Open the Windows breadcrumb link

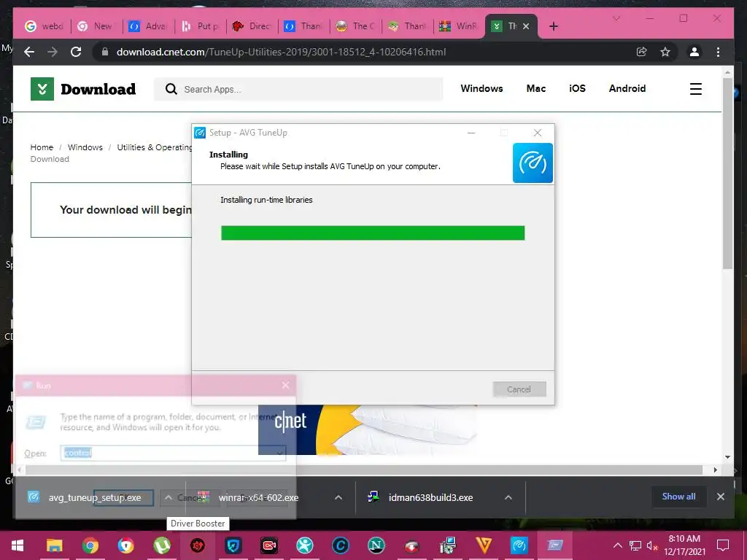click(x=85, y=147)
